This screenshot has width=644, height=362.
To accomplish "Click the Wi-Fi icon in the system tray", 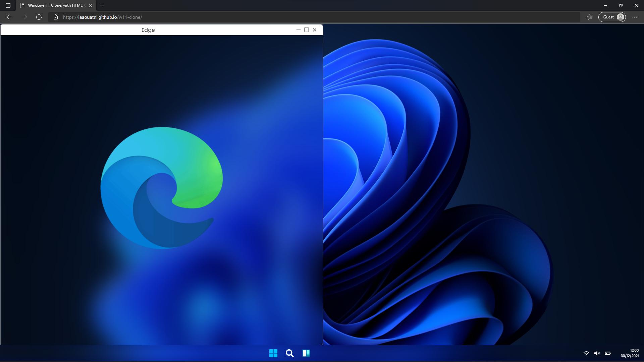I will (586, 353).
